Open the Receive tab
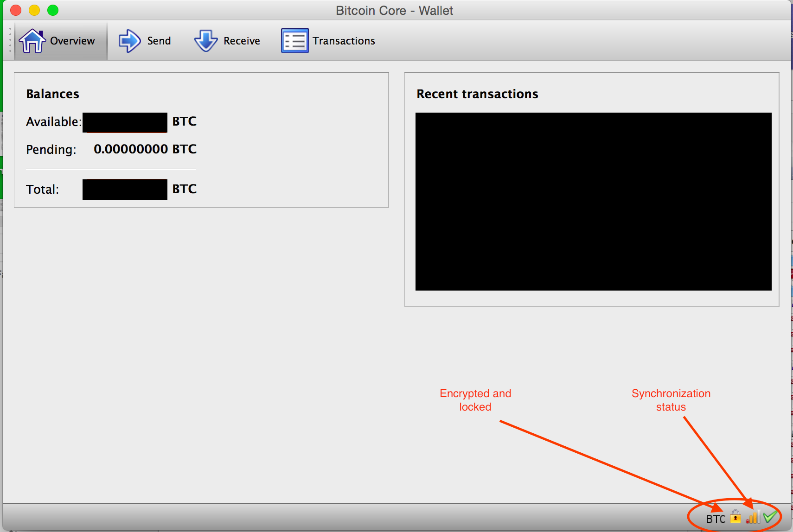 pos(227,41)
